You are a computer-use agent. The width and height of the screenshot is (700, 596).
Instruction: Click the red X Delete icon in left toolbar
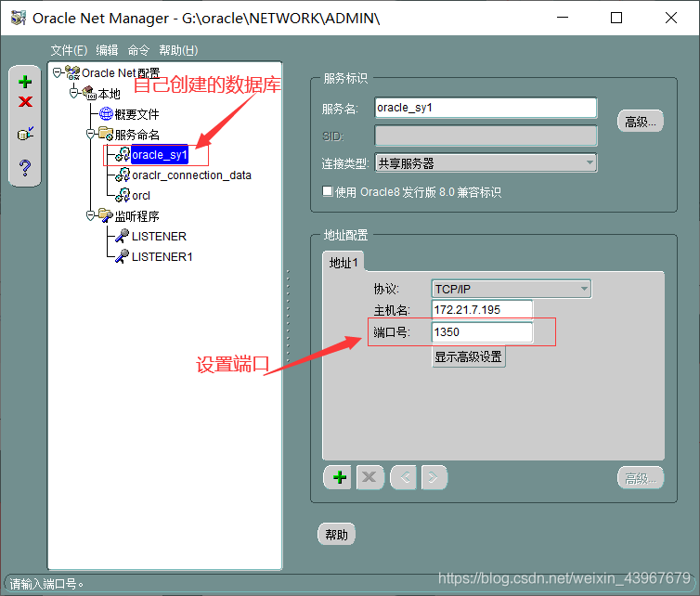[x=25, y=102]
